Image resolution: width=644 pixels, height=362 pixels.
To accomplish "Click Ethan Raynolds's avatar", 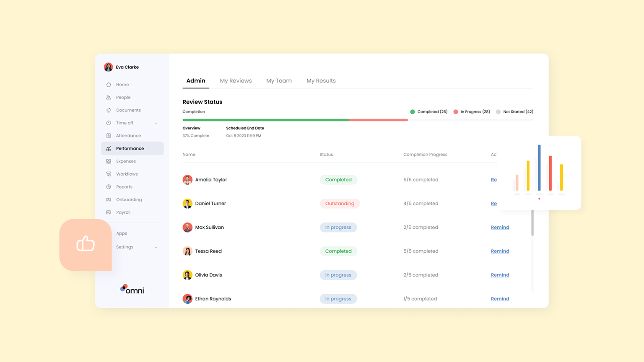I will [x=187, y=299].
